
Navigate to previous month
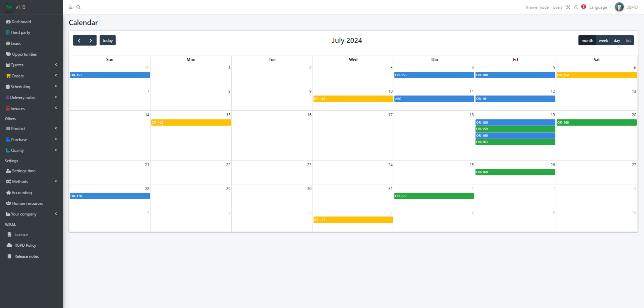[x=79, y=40]
